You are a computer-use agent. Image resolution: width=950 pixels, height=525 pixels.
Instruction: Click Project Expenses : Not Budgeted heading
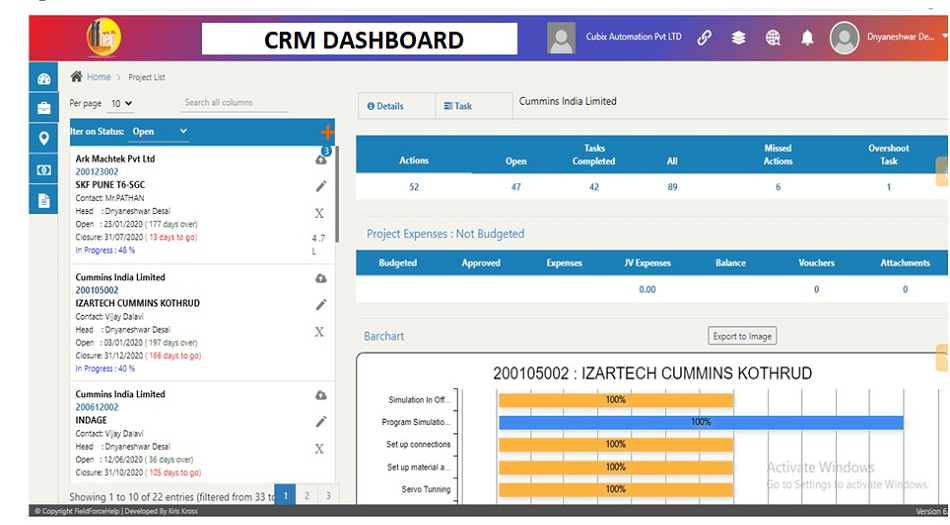tap(445, 234)
